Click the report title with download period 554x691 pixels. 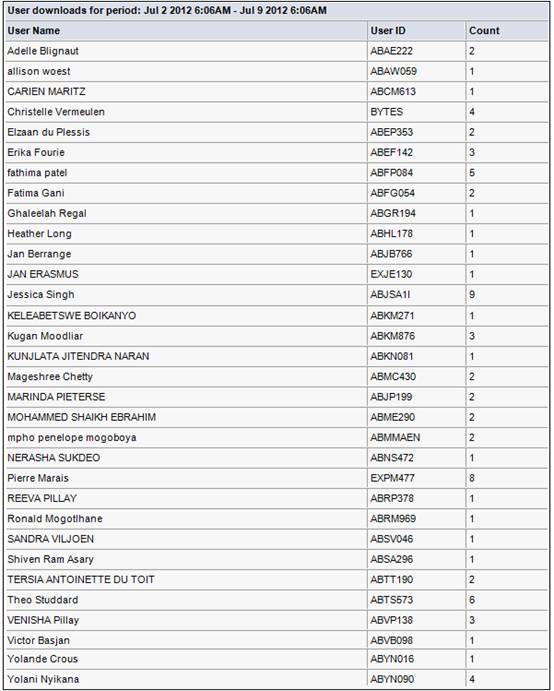167,11
